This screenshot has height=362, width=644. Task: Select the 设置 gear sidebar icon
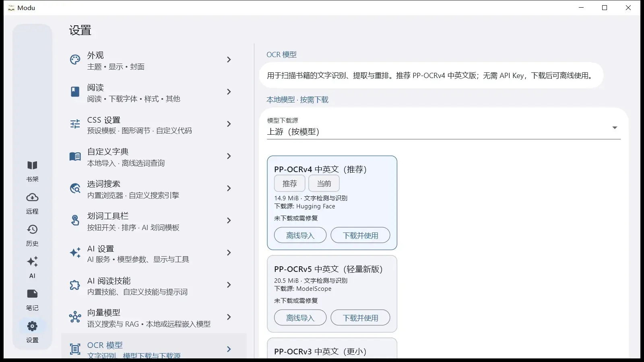tap(32, 326)
